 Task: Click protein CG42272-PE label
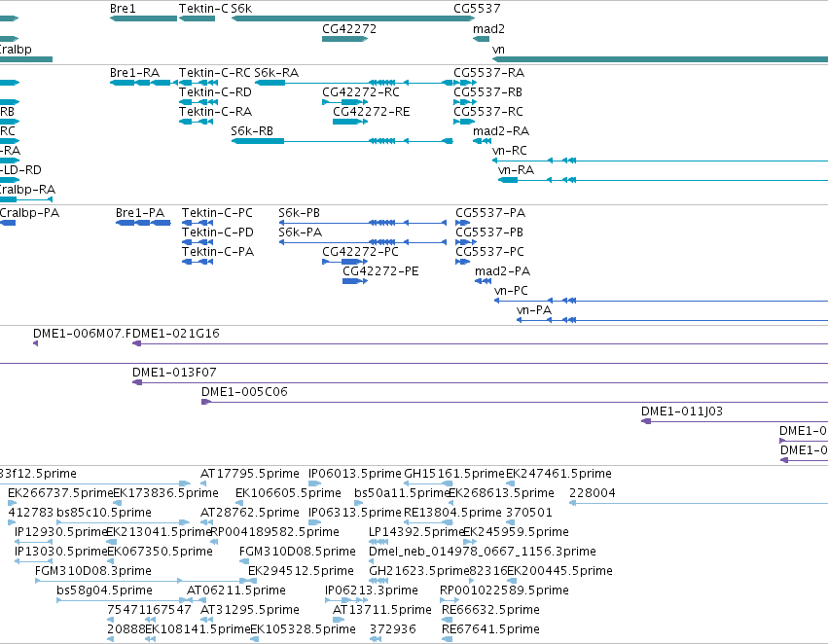tap(380, 271)
